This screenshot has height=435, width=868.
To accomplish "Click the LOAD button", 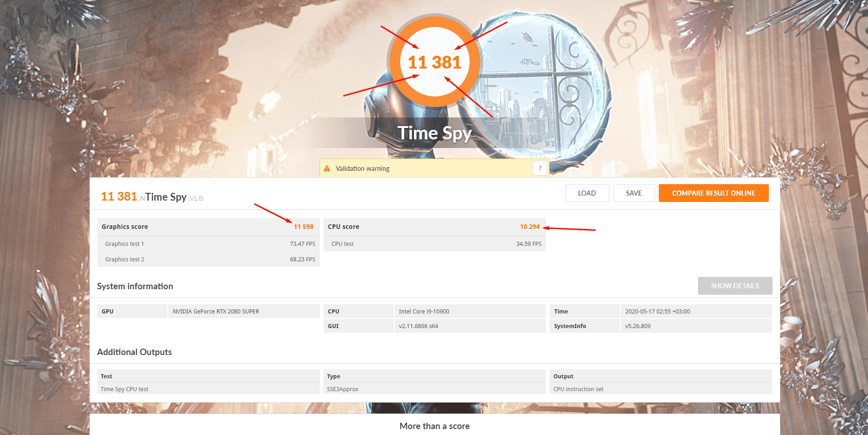I will click(x=587, y=193).
